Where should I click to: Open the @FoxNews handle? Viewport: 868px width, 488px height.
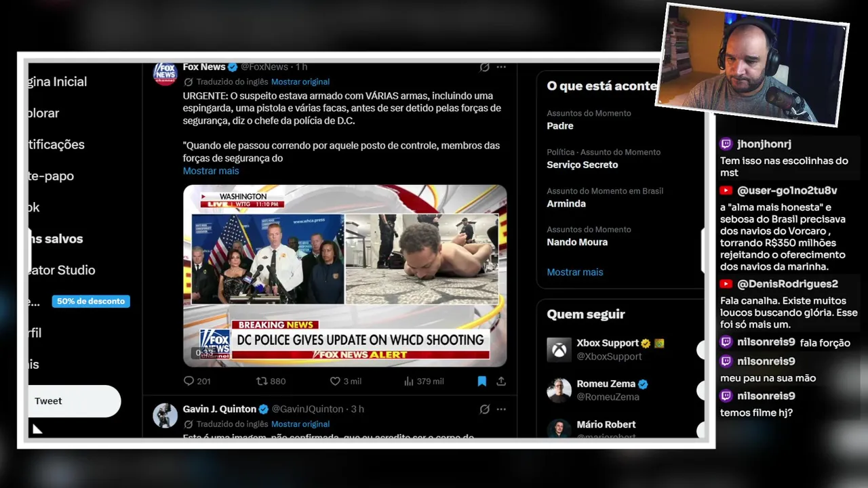pyautogui.click(x=264, y=67)
